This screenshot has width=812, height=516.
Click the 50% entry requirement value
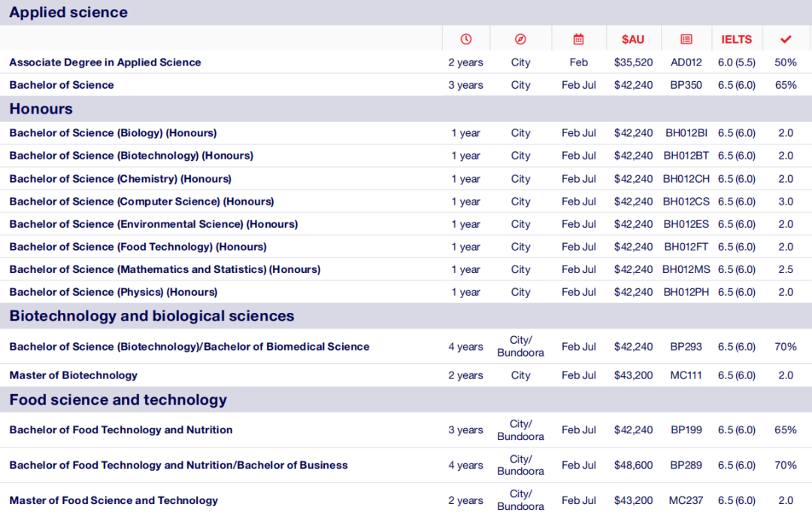tap(786, 62)
